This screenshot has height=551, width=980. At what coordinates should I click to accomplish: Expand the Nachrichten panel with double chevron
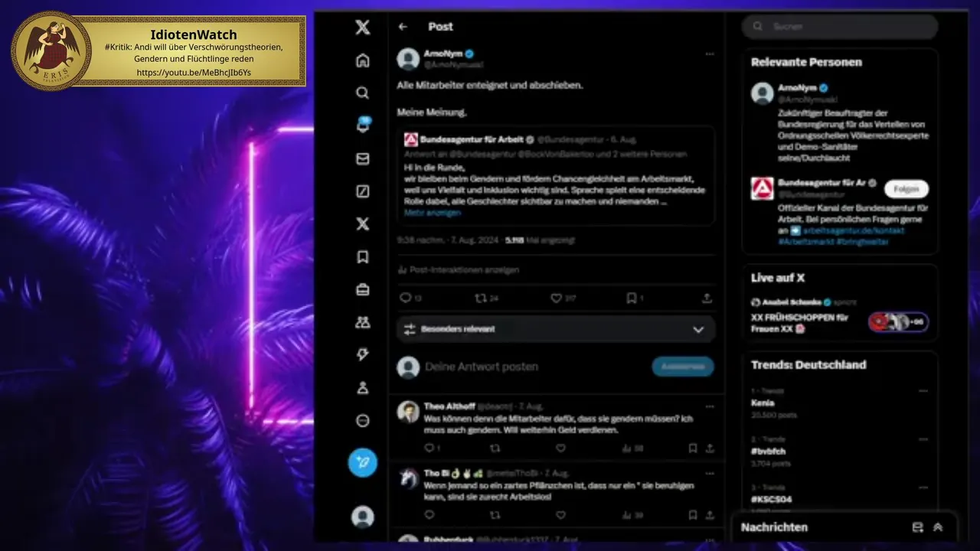tap(938, 527)
